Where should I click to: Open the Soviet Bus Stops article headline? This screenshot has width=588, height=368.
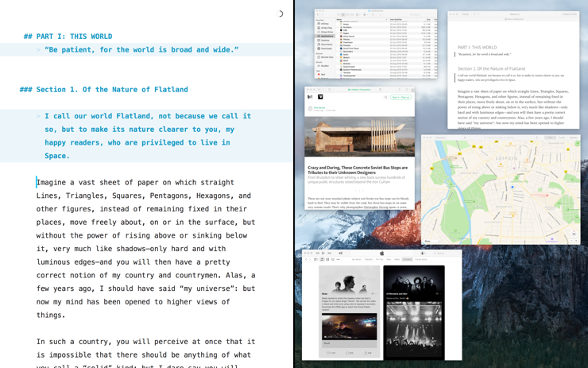click(x=358, y=170)
